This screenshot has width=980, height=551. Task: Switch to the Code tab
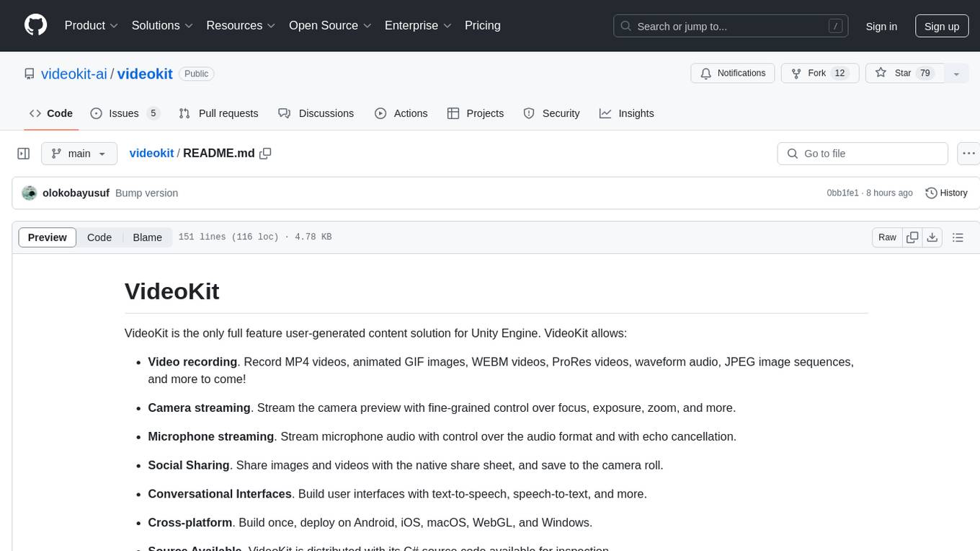(51, 113)
